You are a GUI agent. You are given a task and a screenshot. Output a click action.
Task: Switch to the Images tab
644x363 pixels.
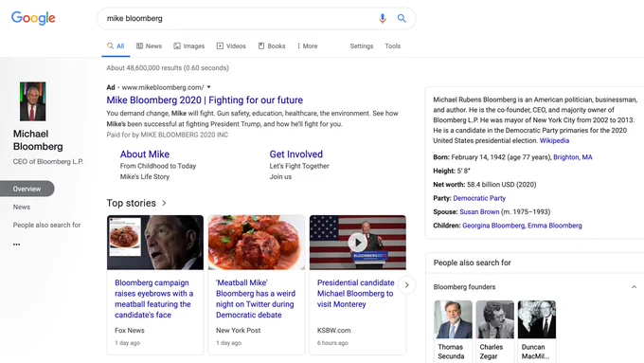[x=188, y=46]
